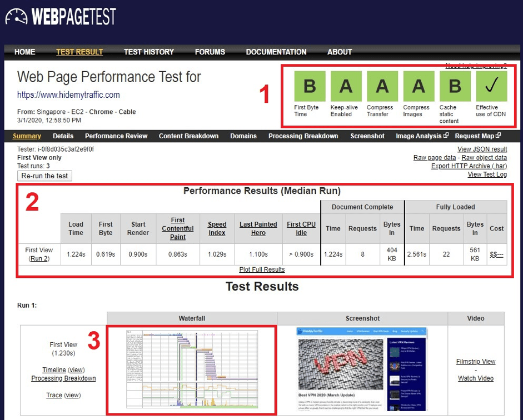Open the Cache static content B grade
Screen dimensions: 523x420
(455, 86)
